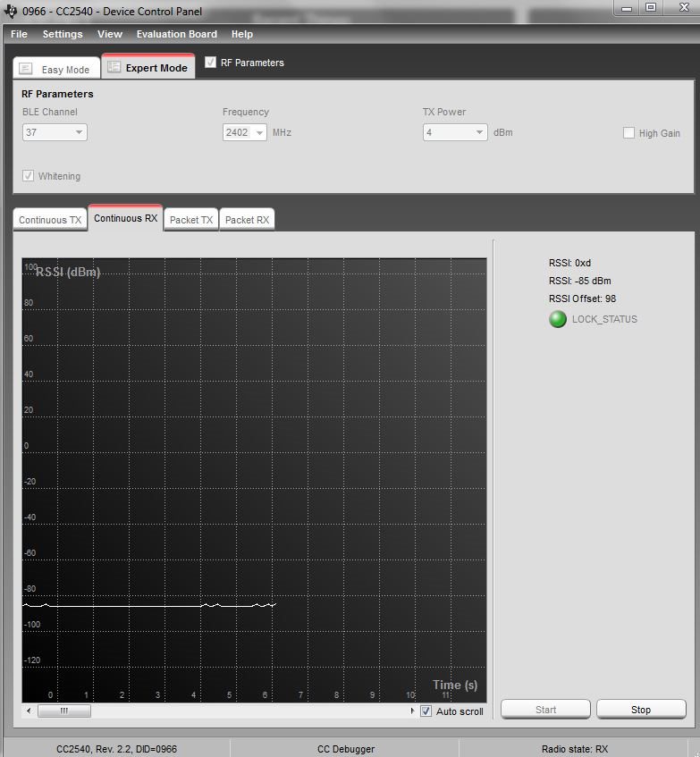Enable the High Gain checkbox
The width and height of the screenshot is (700, 757).
(x=628, y=133)
